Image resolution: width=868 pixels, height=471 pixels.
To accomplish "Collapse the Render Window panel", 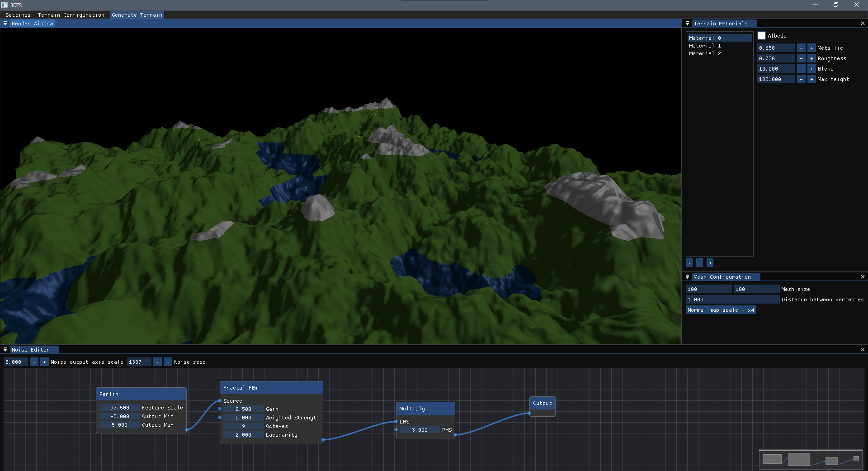I will pyautogui.click(x=5, y=24).
